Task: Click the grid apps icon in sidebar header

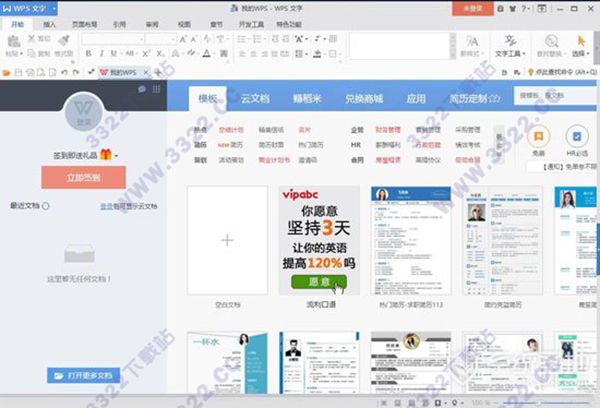Action: (x=156, y=89)
